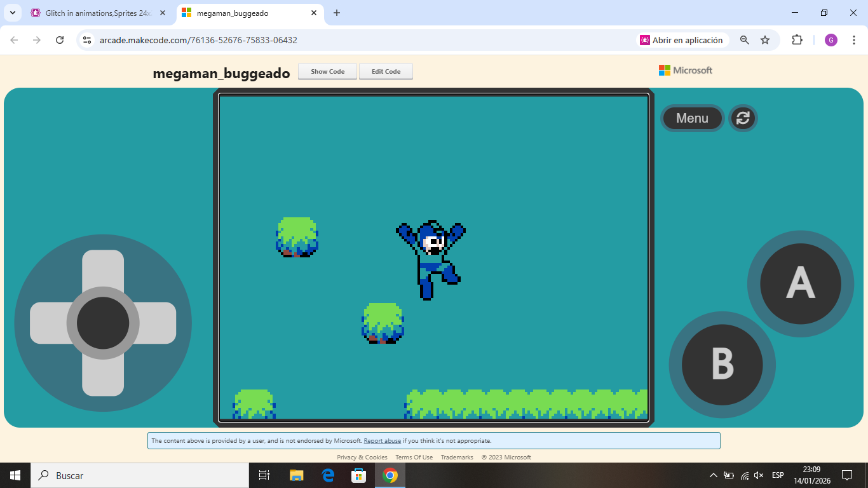Image resolution: width=868 pixels, height=488 pixels.
Task: Open a new browser tab
Action: click(x=337, y=13)
